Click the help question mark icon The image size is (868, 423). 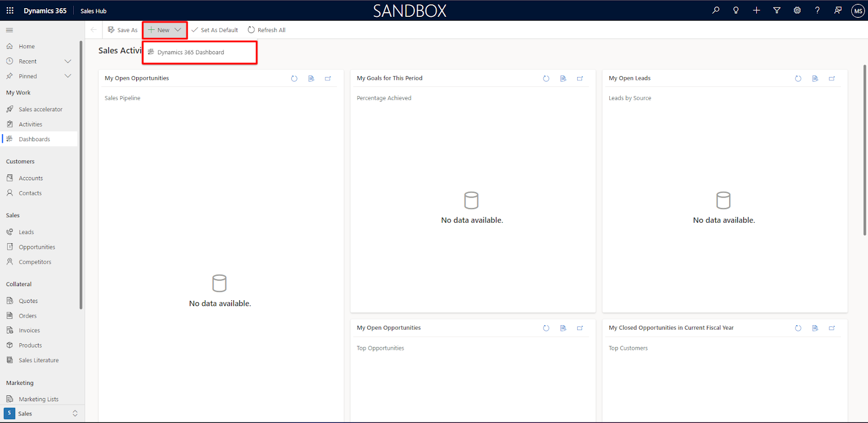pyautogui.click(x=818, y=10)
